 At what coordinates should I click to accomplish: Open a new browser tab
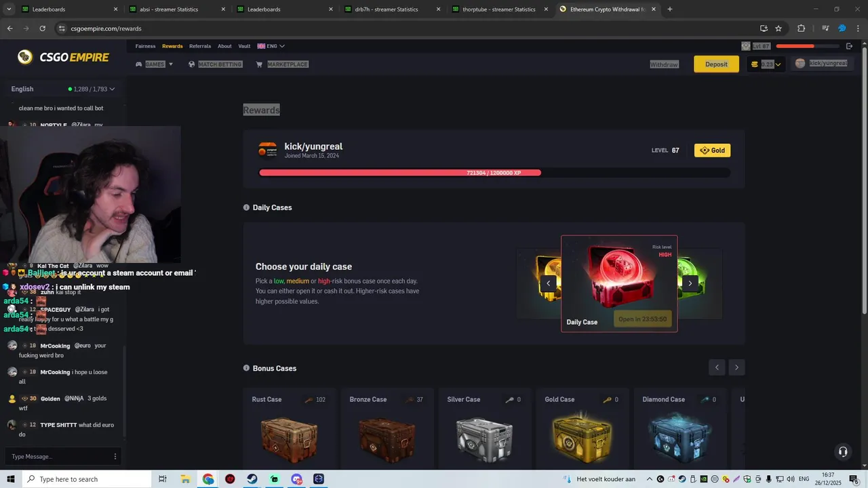pyautogui.click(x=670, y=9)
